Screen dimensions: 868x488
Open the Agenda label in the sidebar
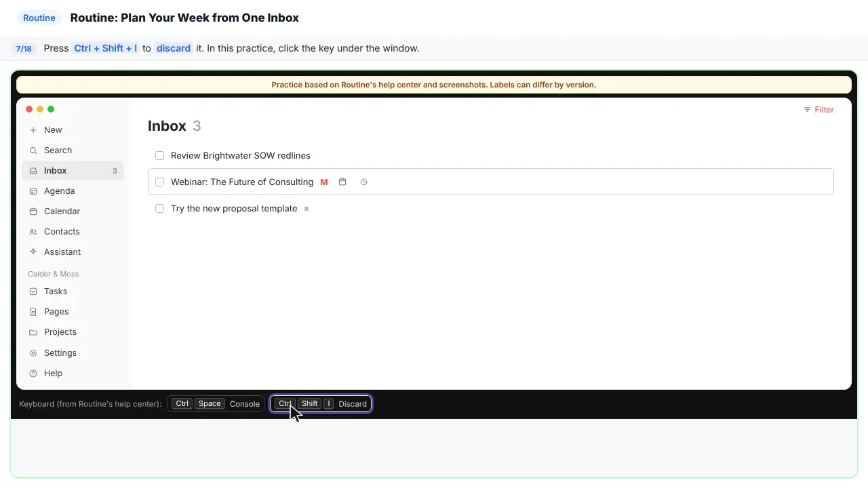coord(60,191)
